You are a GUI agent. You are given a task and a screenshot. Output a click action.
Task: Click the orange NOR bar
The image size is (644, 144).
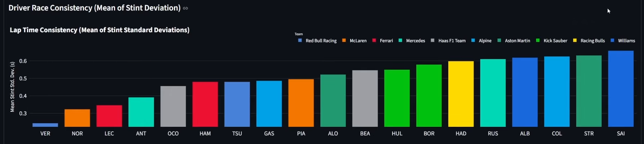click(77, 118)
